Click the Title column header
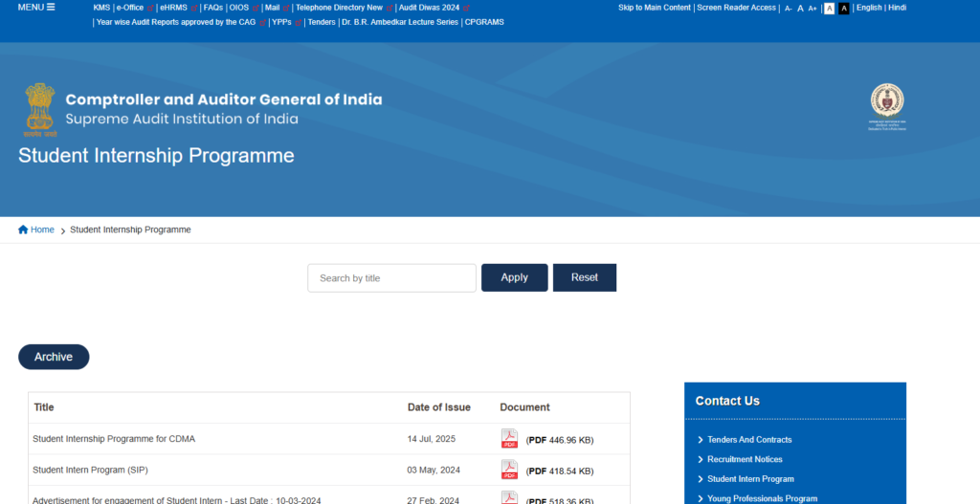980x504 pixels. pyautogui.click(x=44, y=407)
